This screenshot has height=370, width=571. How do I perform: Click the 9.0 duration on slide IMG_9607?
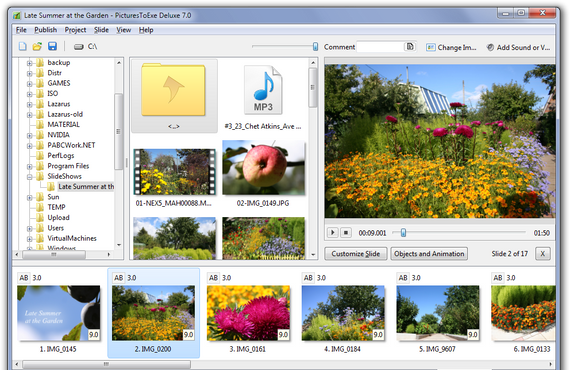(473, 334)
